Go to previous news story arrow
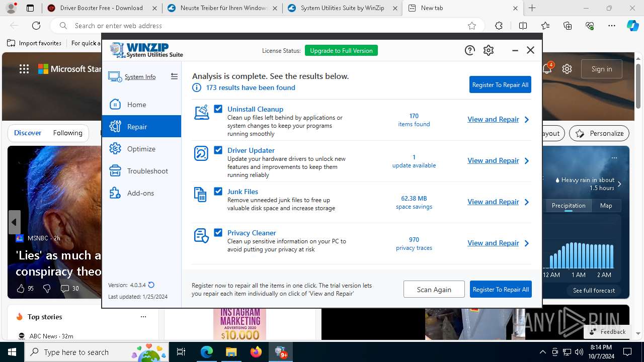Image resolution: width=644 pixels, height=362 pixels. coord(14,222)
